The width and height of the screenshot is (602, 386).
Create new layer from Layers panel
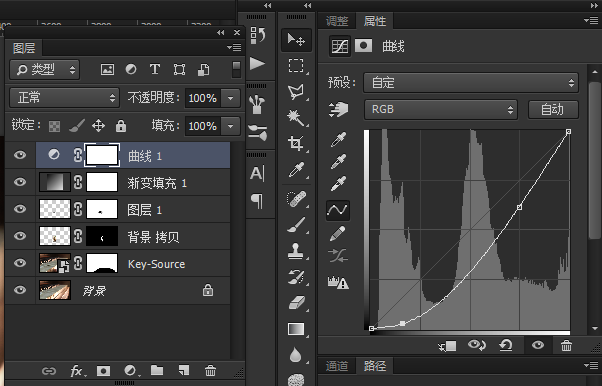(184, 371)
